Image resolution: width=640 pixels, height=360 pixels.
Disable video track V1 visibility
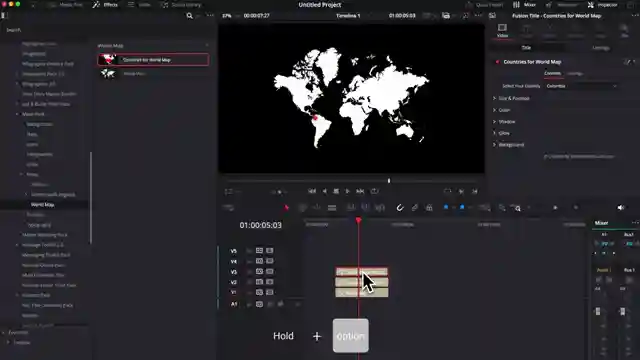269,292
